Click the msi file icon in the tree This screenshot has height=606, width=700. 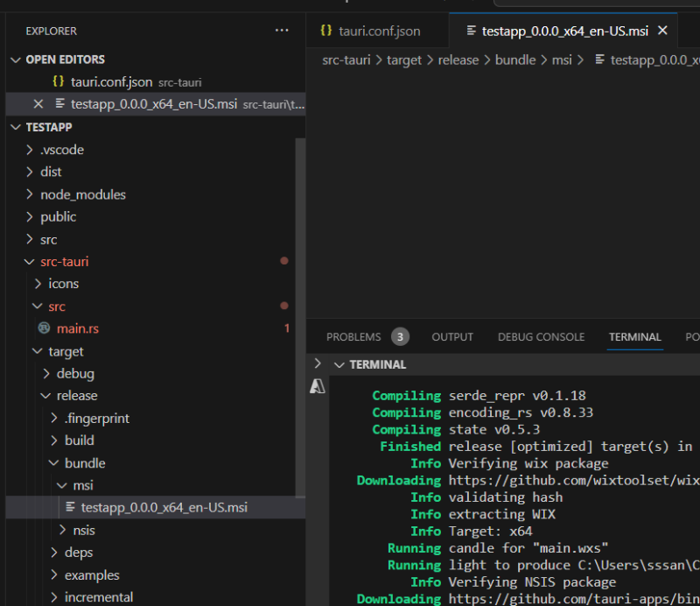[x=70, y=508]
